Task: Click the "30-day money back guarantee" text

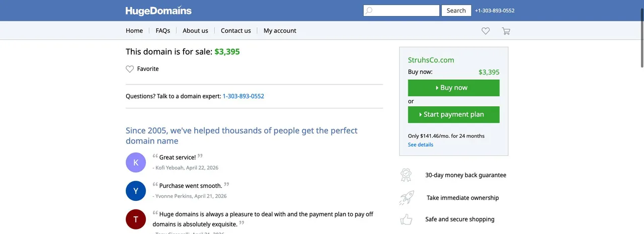Action: click(466, 175)
